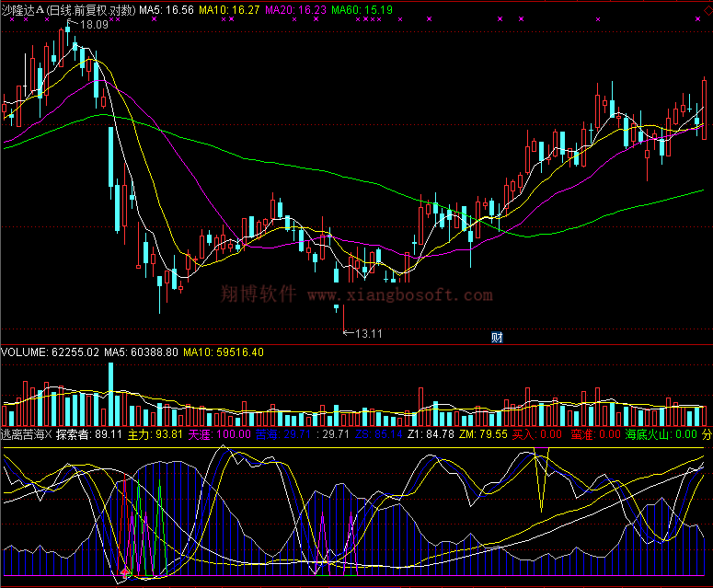The width and height of the screenshot is (713, 588).
Task: Open the www.xiangbosoft.com watermark link
Action: tap(399, 295)
